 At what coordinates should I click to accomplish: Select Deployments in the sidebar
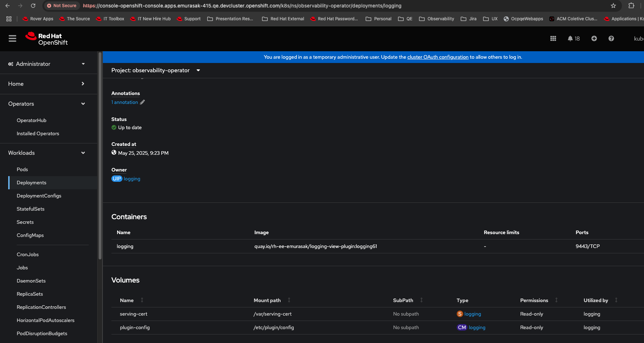tap(32, 183)
